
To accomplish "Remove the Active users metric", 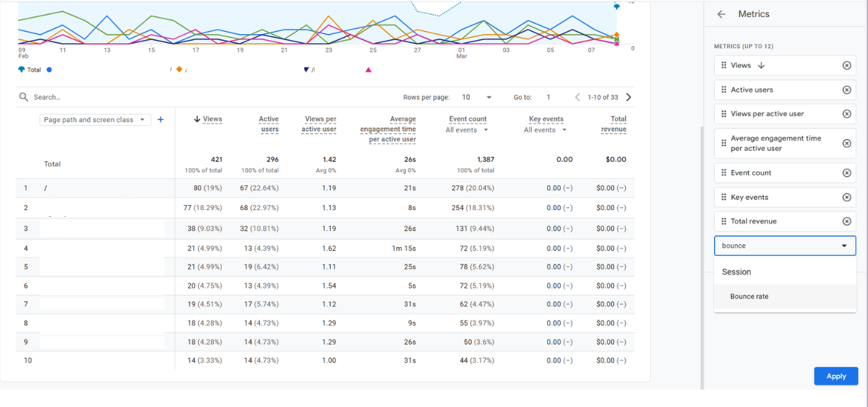I will (x=846, y=89).
